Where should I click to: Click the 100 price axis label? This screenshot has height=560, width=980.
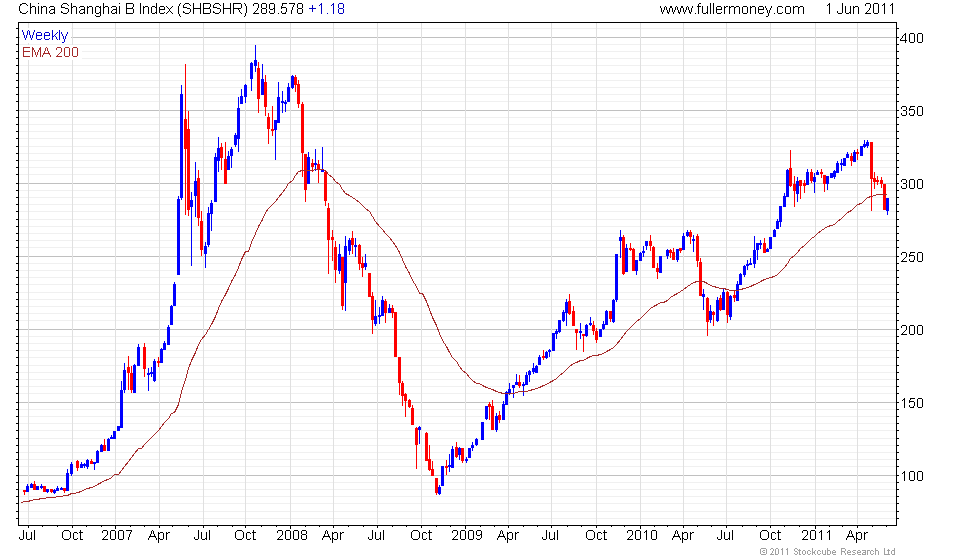(911, 476)
